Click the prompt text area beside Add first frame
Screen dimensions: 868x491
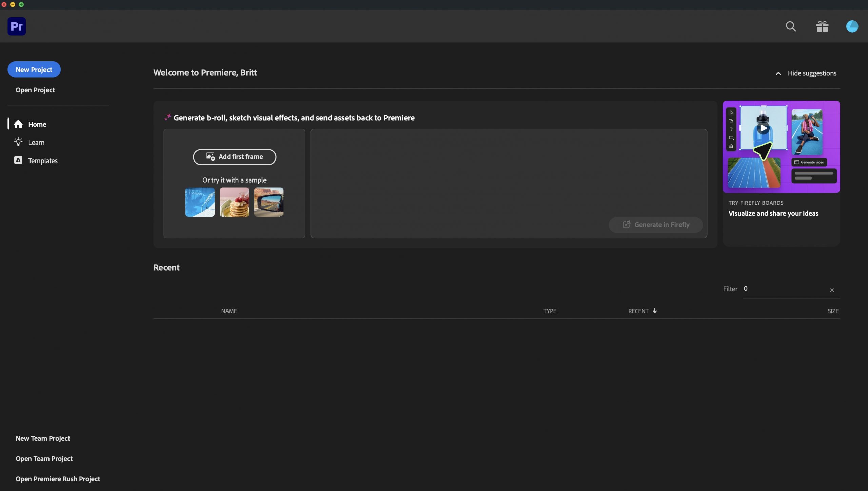[x=509, y=183]
